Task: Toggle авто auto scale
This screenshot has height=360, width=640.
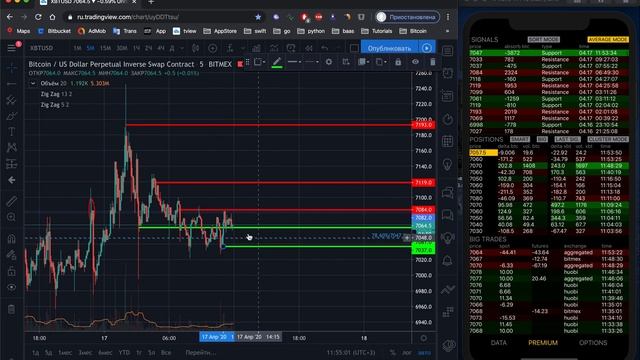Action: click(424, 352)
